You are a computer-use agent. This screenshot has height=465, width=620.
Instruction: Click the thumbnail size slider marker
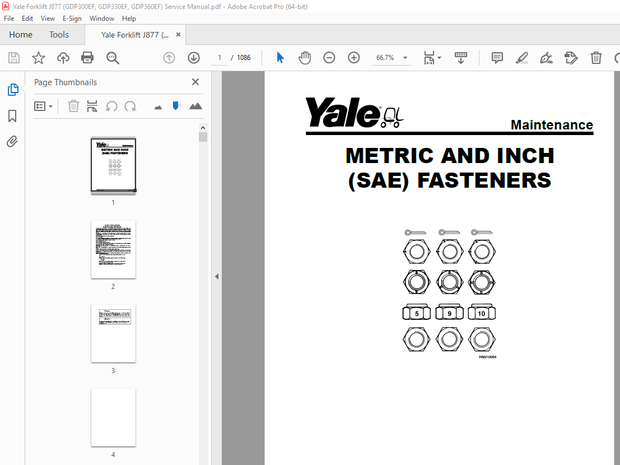pyautogui.click(x=176, y=106)
